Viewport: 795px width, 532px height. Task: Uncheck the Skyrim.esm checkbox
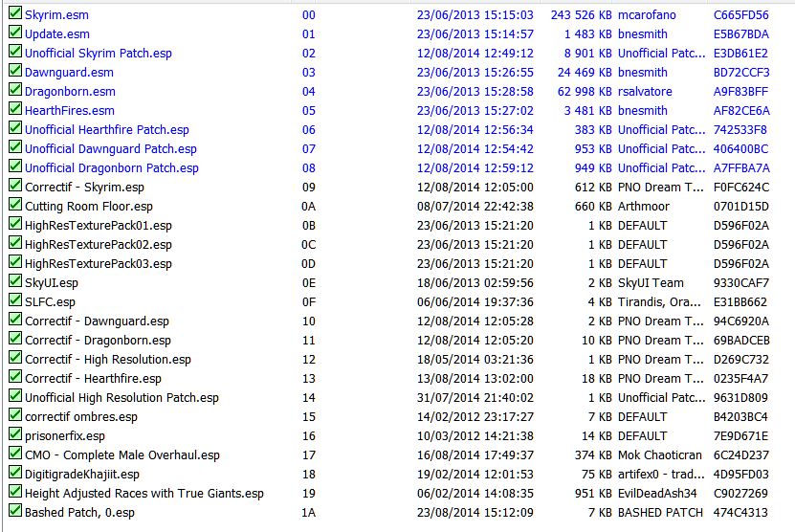tap(15, 13)
